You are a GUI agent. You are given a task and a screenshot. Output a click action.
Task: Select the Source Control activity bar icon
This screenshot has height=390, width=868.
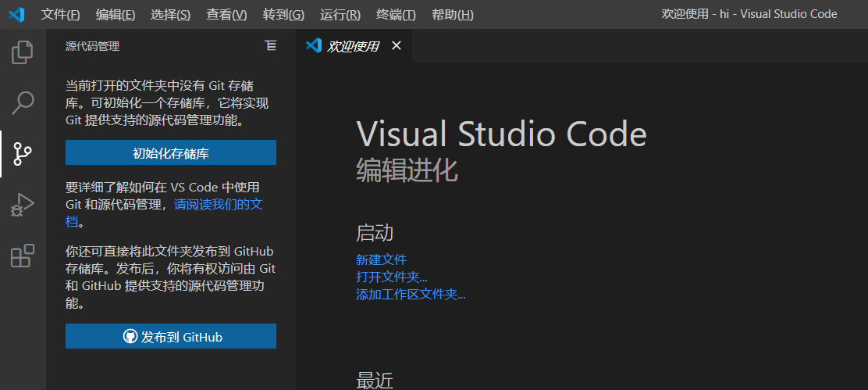click(22, 154)
